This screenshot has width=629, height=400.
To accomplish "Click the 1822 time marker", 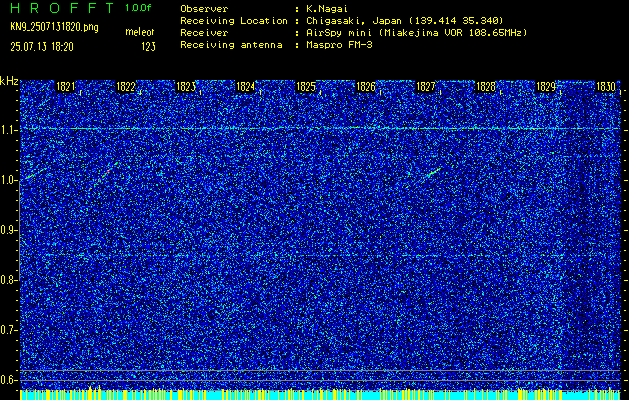I will (126, 87).
